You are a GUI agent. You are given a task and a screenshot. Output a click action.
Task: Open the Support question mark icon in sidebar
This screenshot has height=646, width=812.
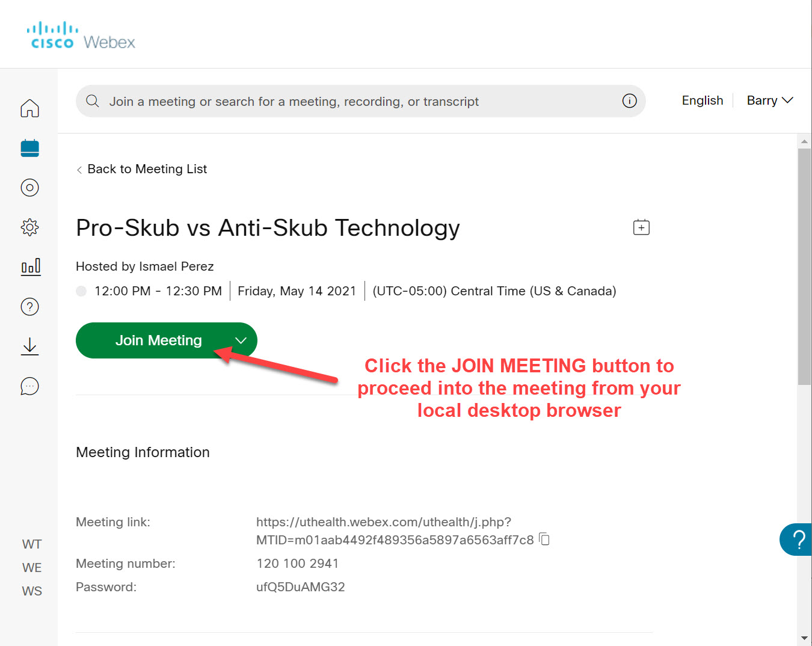tap(29, 307)
